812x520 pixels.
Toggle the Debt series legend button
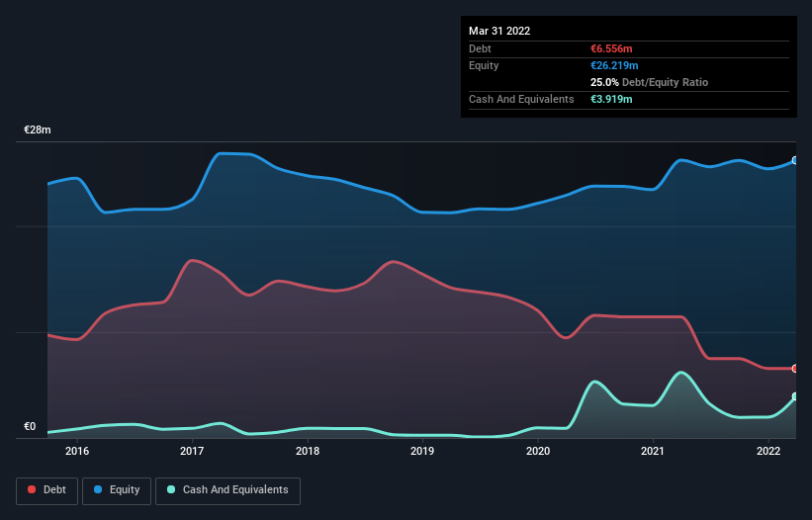[x=46, y=490]
